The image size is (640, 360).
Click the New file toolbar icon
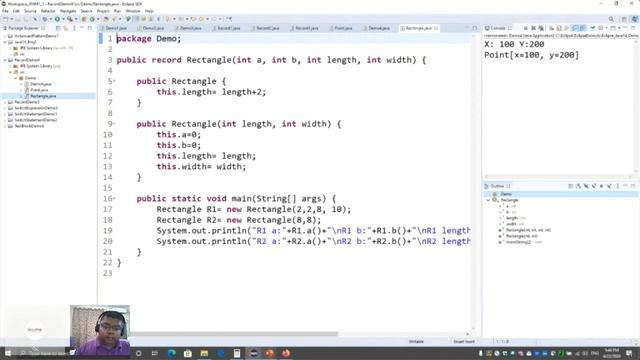point(5,19)
